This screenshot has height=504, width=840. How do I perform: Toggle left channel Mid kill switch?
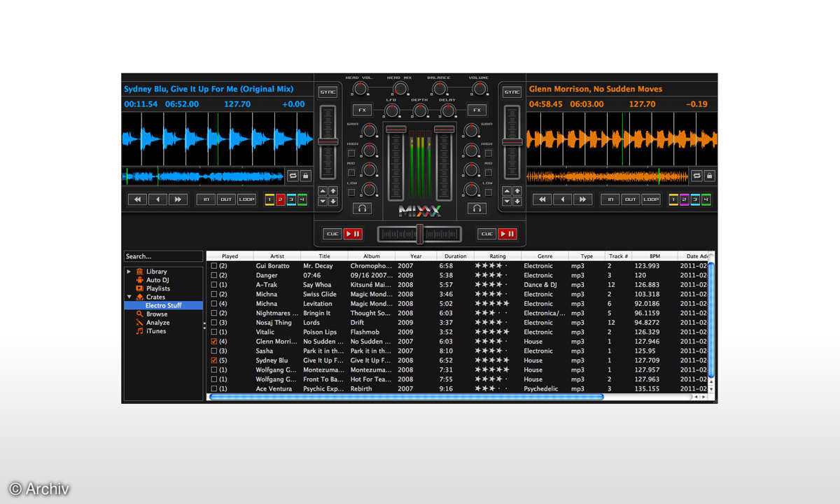tap(351, 172)
